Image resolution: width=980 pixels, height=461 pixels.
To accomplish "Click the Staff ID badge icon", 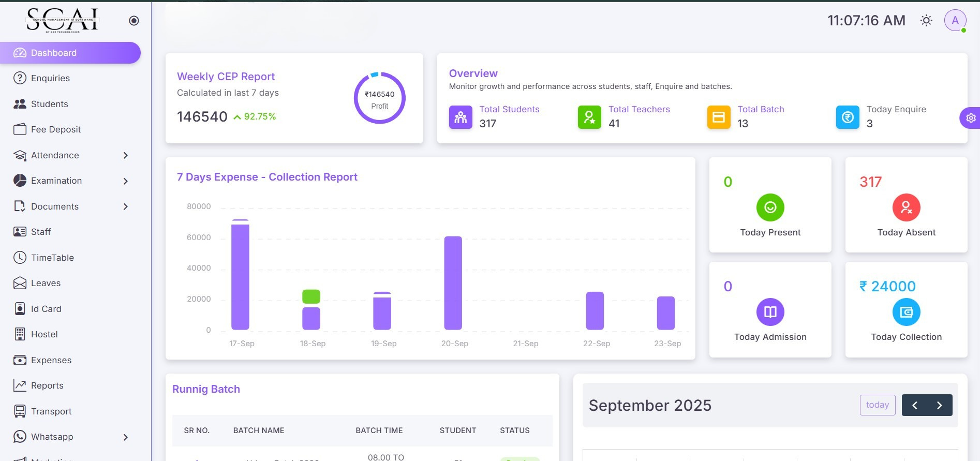I will (x=20, y=232).
